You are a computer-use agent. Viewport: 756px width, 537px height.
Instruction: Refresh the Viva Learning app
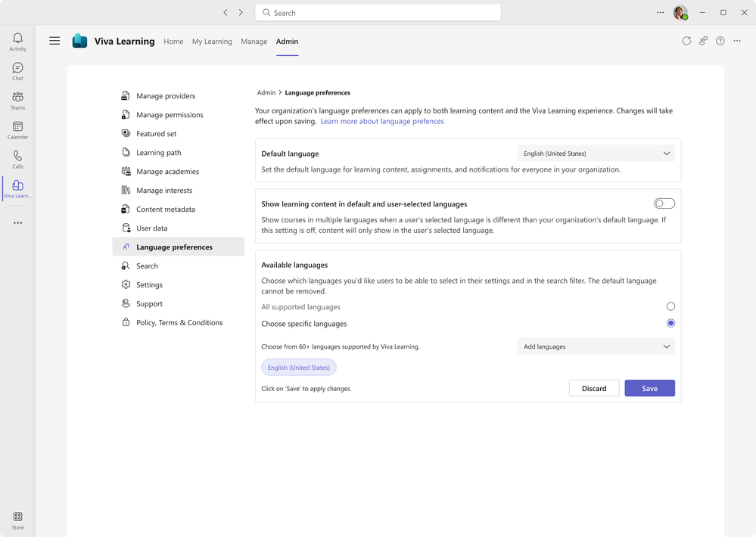click(x=686, y=41)
